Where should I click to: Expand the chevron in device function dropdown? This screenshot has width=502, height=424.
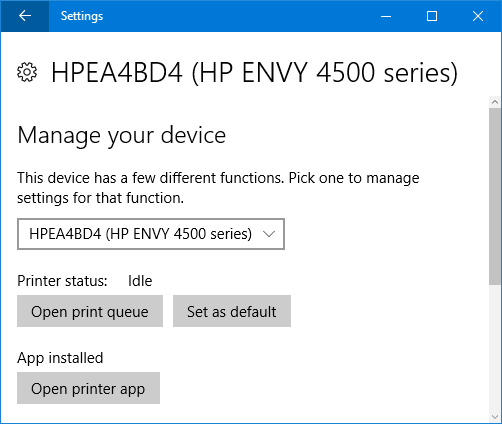(269, 234)
